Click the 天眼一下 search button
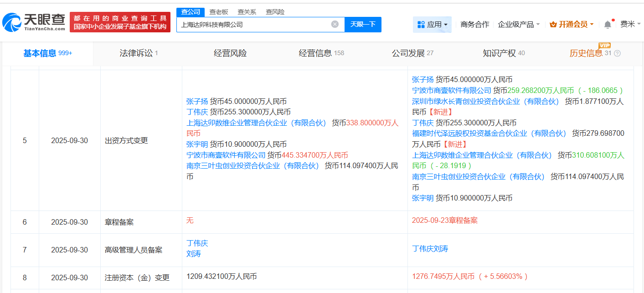This screenshot has width=644, height=293. (363, 24)
